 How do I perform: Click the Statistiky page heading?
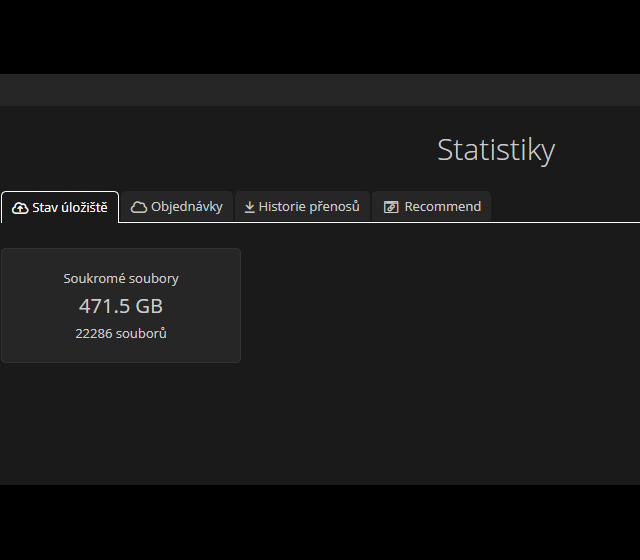[x=496, y=150]
